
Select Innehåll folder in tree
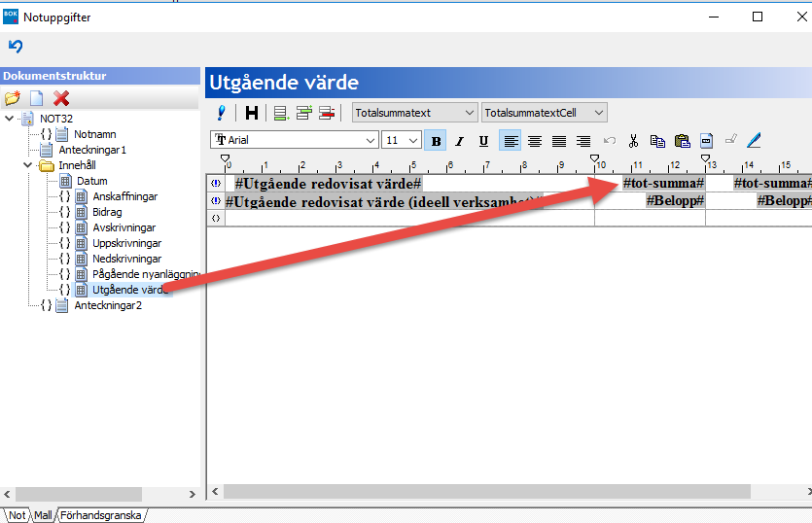point(77,165)
